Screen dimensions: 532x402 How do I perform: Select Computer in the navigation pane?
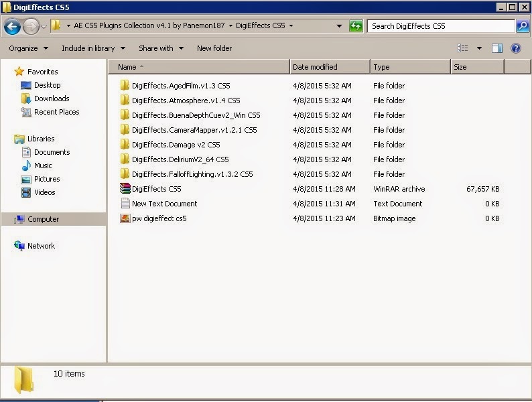(43, 219)
